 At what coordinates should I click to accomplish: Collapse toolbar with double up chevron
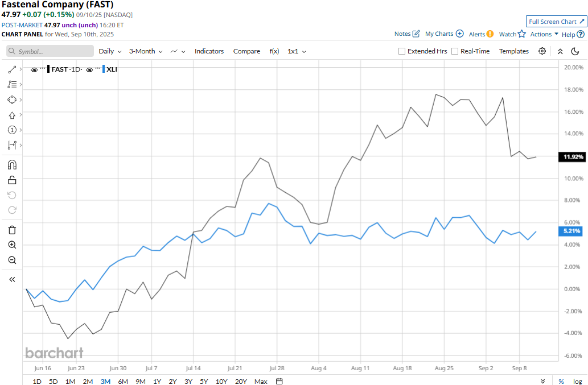[x=560, y=51]
